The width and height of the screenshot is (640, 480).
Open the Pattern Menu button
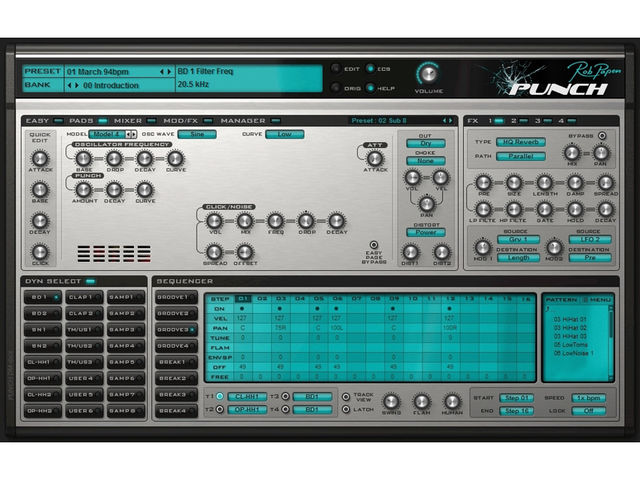tap(597, 300)
